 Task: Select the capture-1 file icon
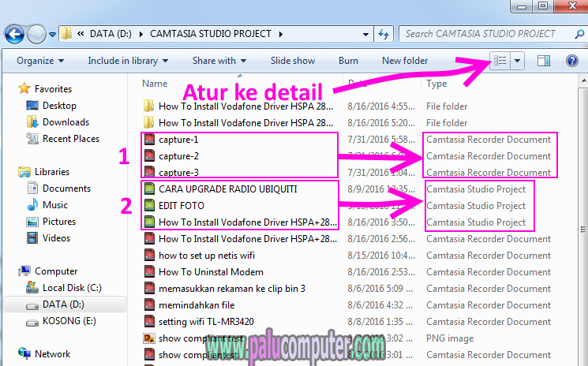click(x=149, y=140)
